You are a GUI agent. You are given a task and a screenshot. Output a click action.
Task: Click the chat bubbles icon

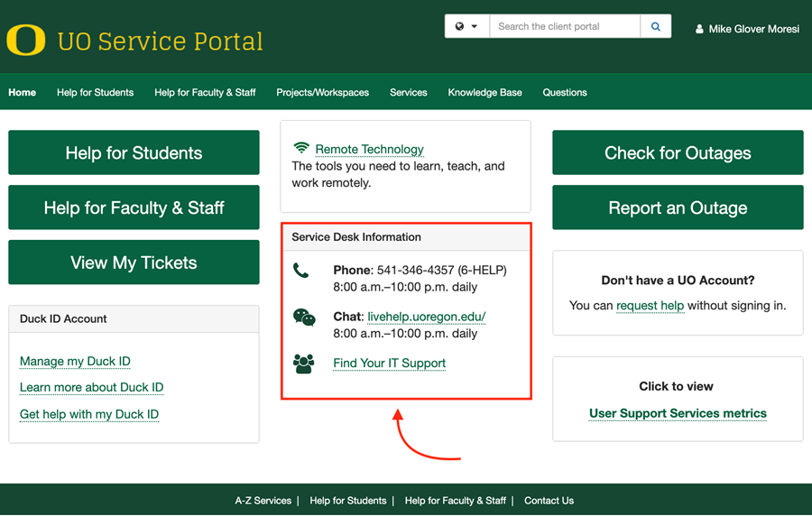304,317
